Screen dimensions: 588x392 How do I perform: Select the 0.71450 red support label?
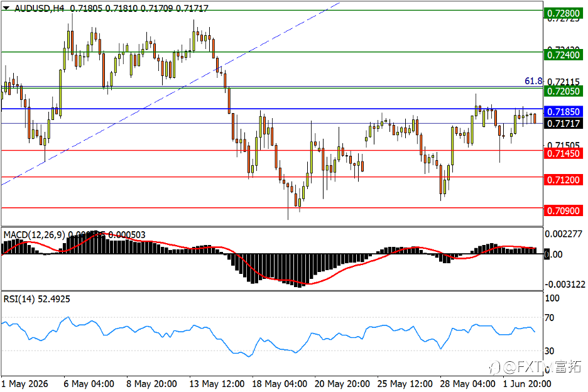point(563,153)
